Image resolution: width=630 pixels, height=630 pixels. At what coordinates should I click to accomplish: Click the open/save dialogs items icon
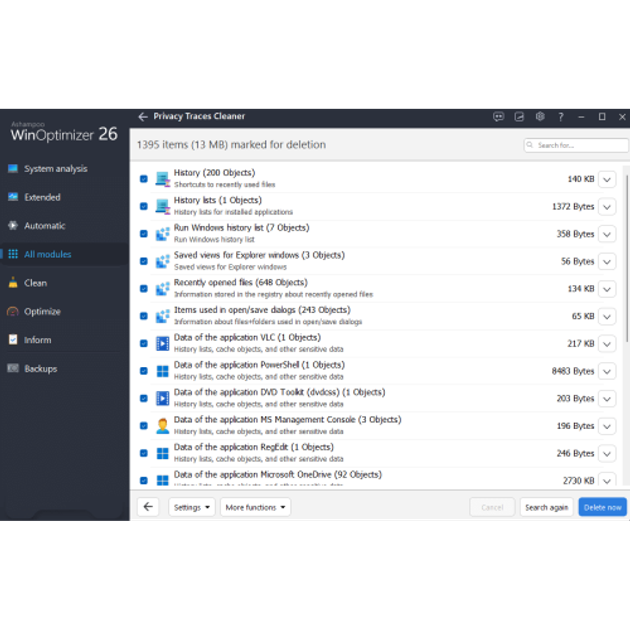(162, 316)
